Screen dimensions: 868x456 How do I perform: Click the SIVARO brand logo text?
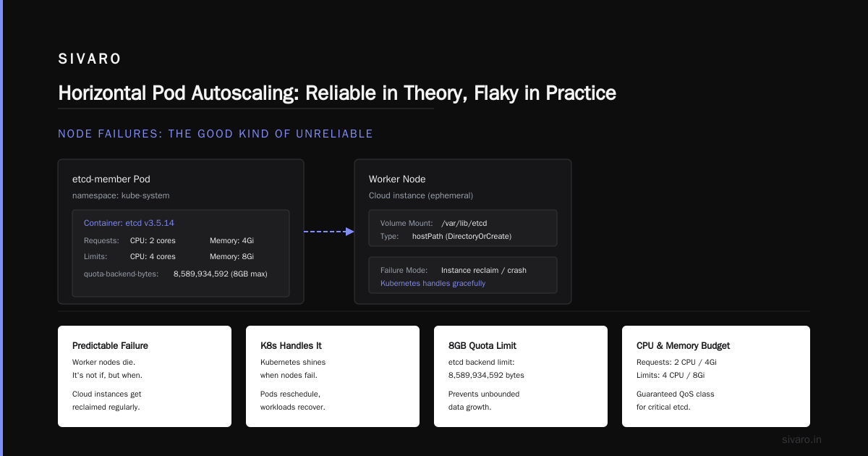90,59
